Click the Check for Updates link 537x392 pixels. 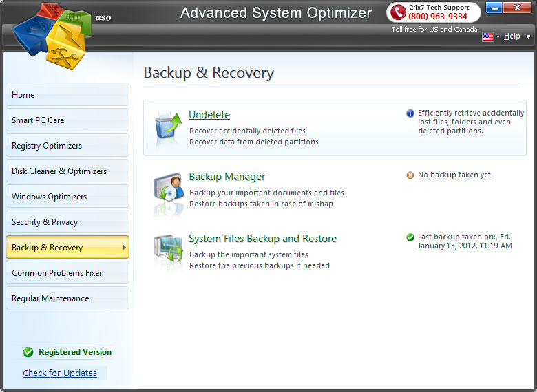pos(60,373)
